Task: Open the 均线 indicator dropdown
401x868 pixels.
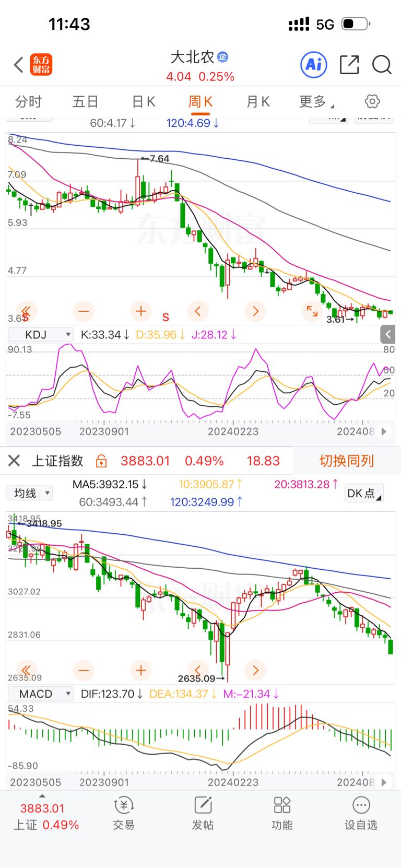Action: [x=29, y=493]
